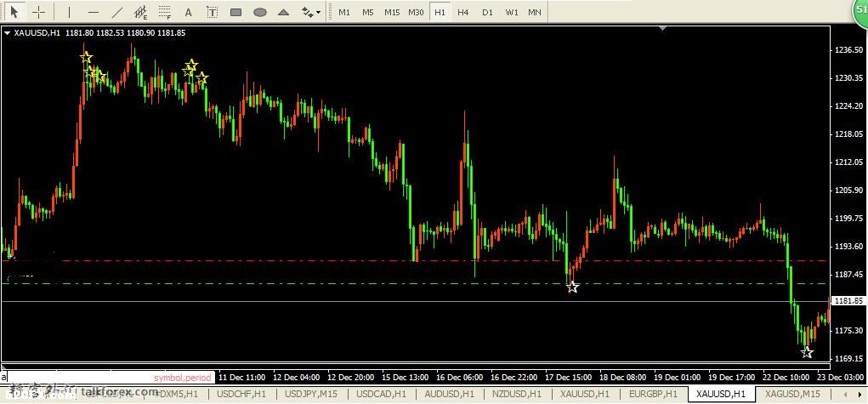The image size is (868, 404).
Task: Open the USDCAD,H1 chart tab
Action: point(382,394)
